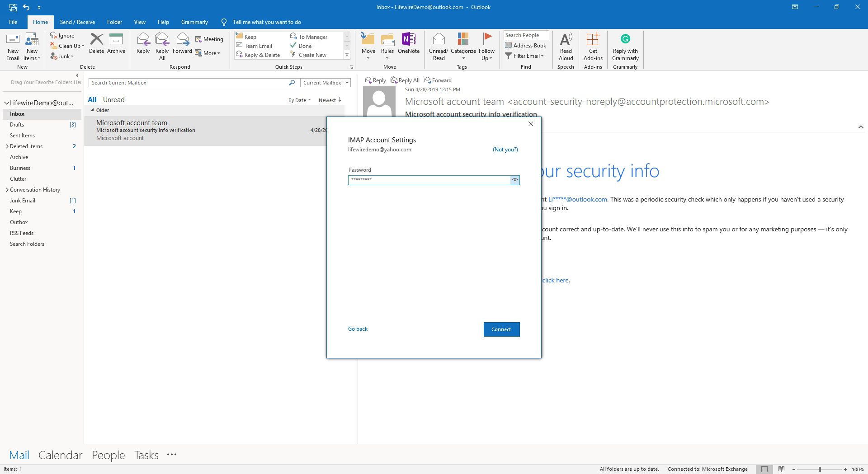The height and width of the screenshot is (474, 868).
Task: Click Reply with Grammarly icon
Action: click(x=625, y=47)
